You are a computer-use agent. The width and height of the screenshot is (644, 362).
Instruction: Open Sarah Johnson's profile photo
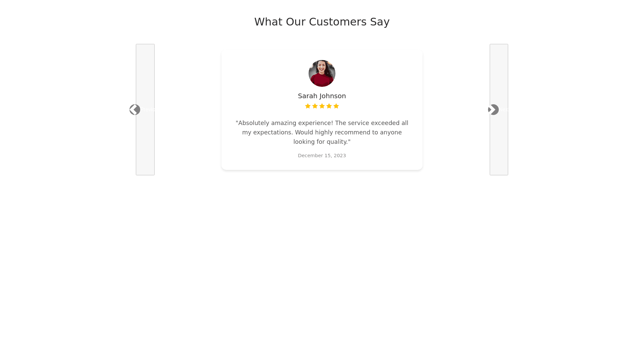tap(322, 73)
